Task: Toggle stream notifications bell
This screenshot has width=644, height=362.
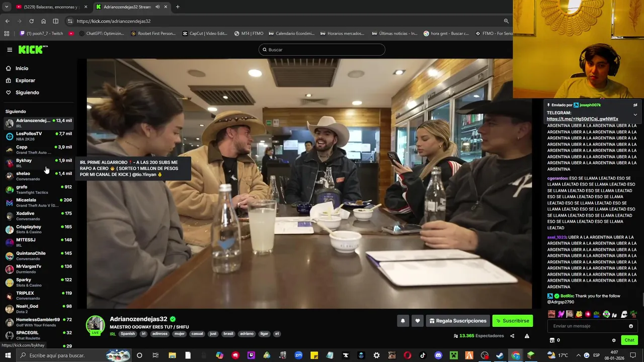Action: (403, 321)
